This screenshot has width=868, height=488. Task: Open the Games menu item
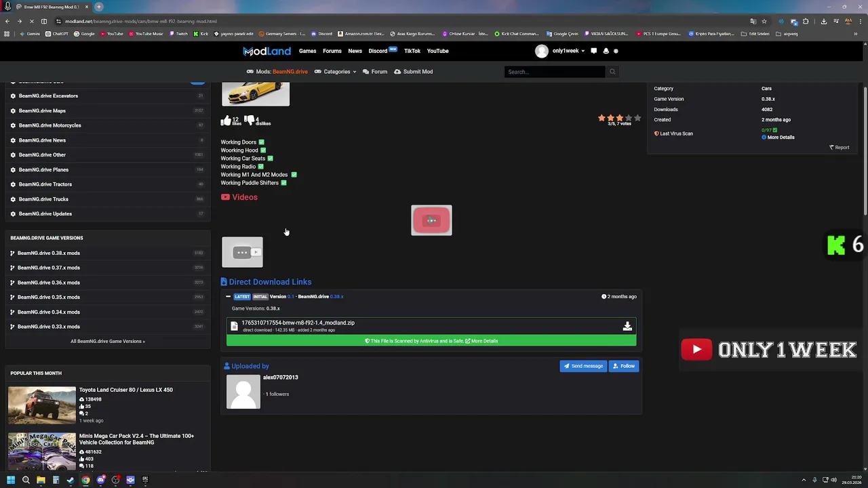[x=307, y=51]
